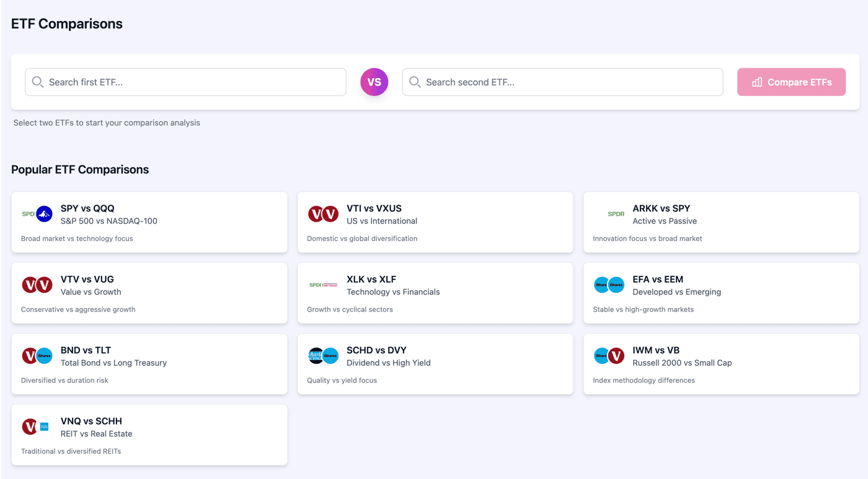Click 'Broad market vs technology focus' text
Image resolution: width=868 pixels, height=479 pixels.
(x=77, y=239)
